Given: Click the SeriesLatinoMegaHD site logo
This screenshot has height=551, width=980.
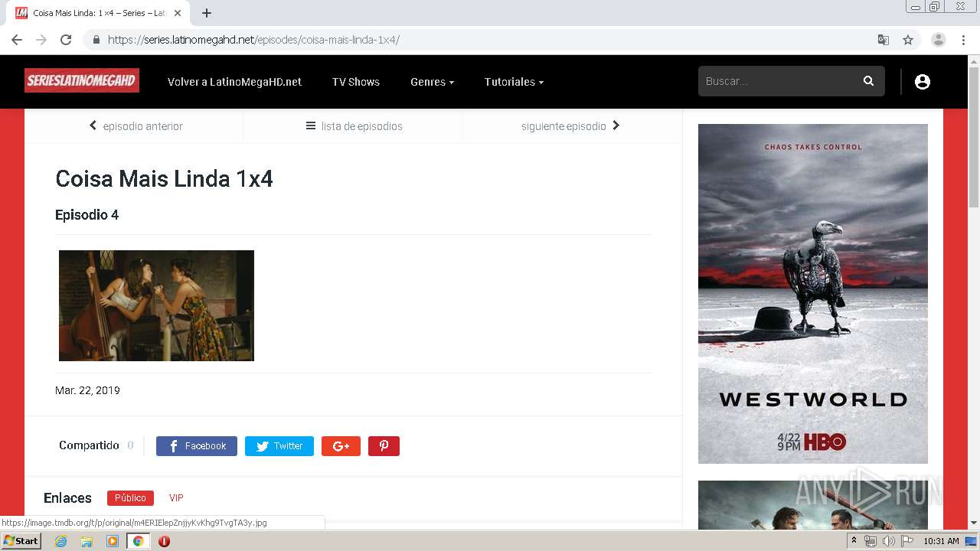Looking at the screenshot, I should (x=82, y=80).
